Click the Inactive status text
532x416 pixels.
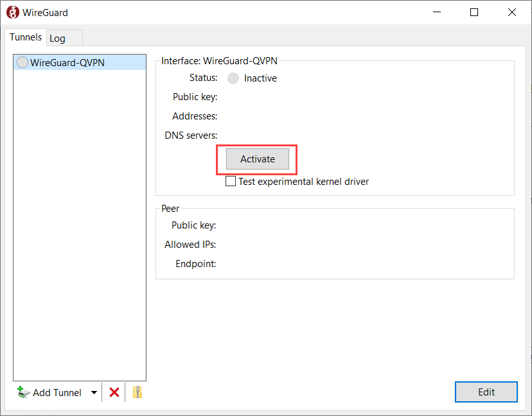pyautogui.click(x=260, y=78)
